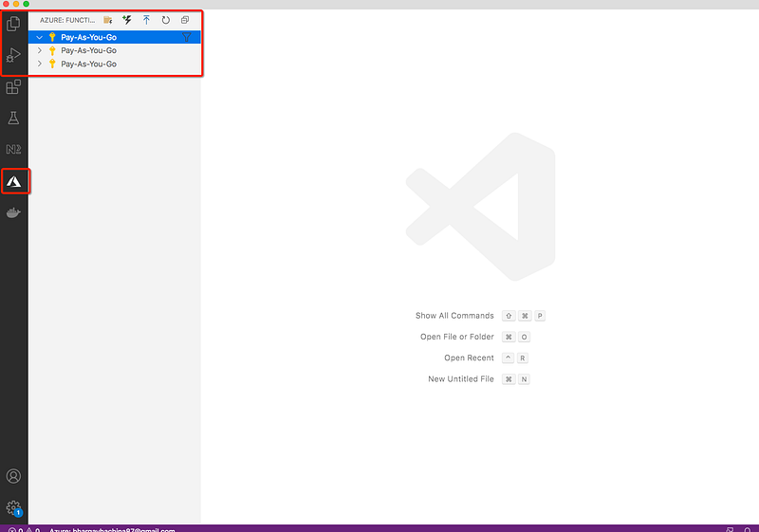Open the N2 extension view
The height and width of the screenshot is (532, 759).
tap(13, 149)
